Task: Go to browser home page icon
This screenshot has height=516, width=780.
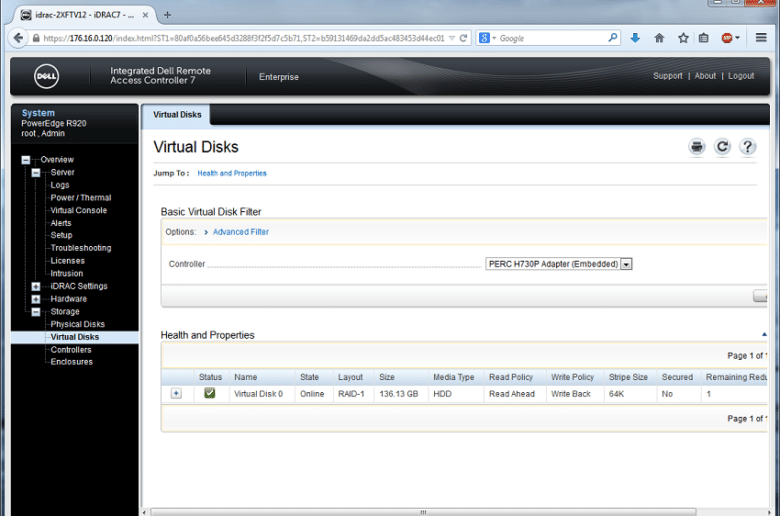Action: pos(659,38)
